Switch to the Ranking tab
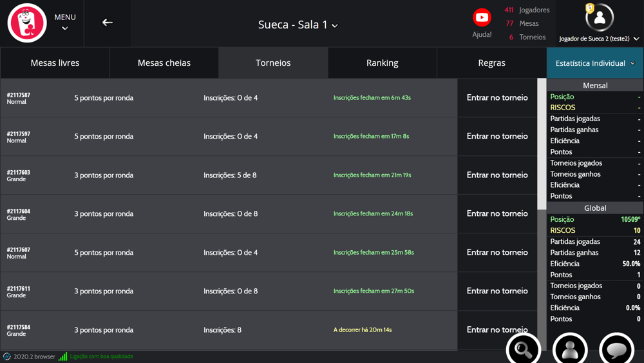Image resolution: width=644 pixels, height=363 pixels. (382, 63)
